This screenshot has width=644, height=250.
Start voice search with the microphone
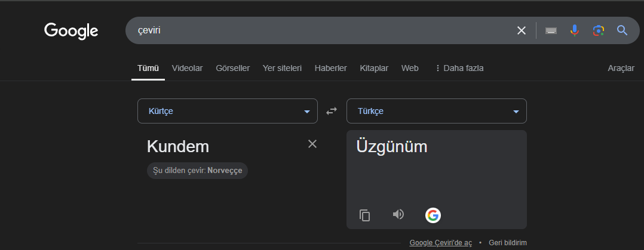click(575, 30)
